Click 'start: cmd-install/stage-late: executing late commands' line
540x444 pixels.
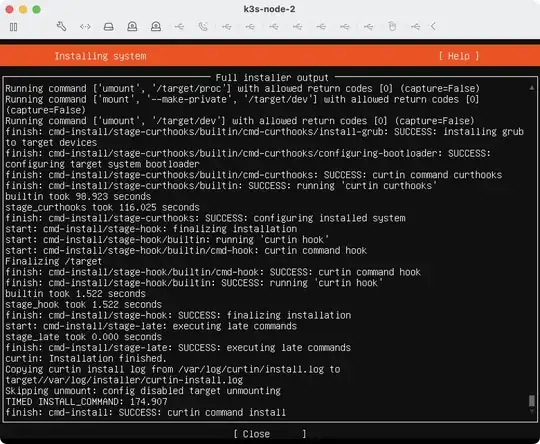point(151,326)
